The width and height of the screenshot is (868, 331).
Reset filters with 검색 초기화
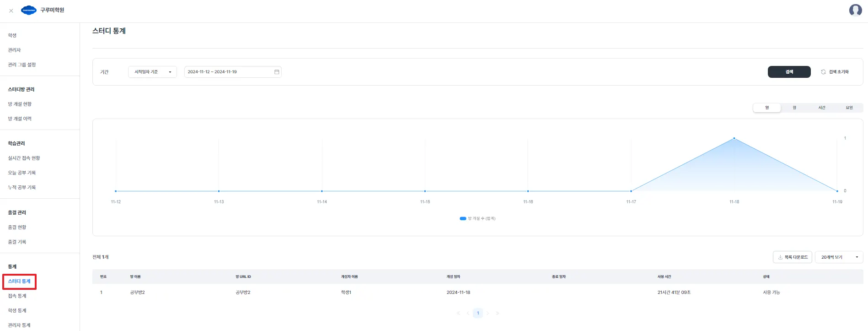click(x=835, y=72)
